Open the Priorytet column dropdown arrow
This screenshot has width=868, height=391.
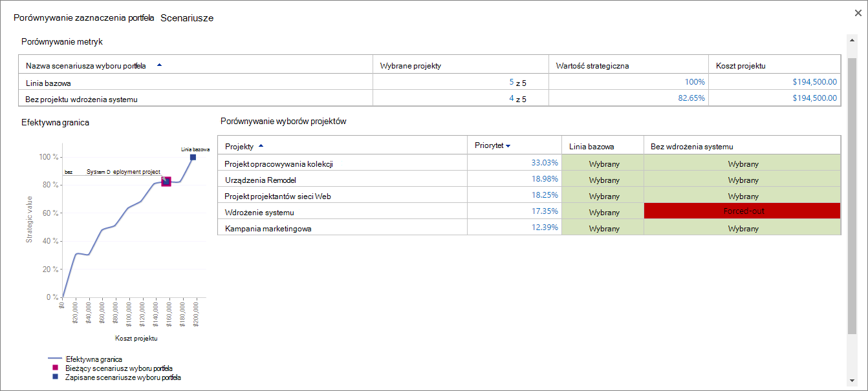tap(508, 146)
